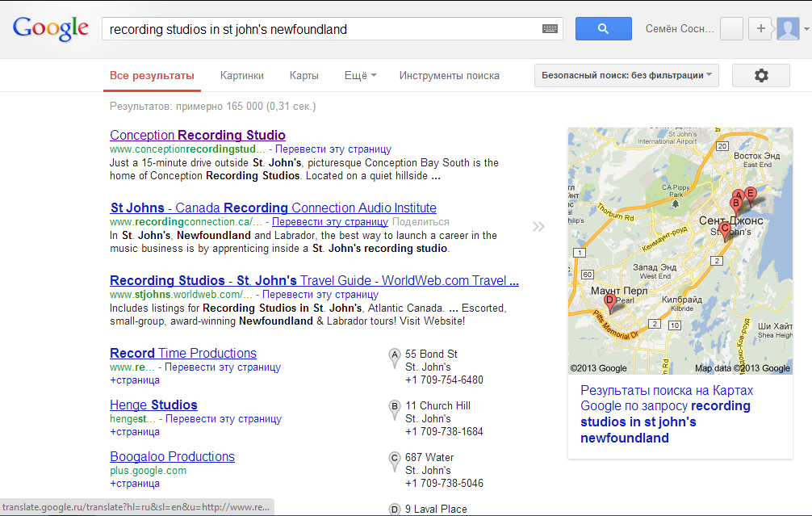812x516 pixels.
Task: Select the Все результаты tab
Action: point(152,76)
